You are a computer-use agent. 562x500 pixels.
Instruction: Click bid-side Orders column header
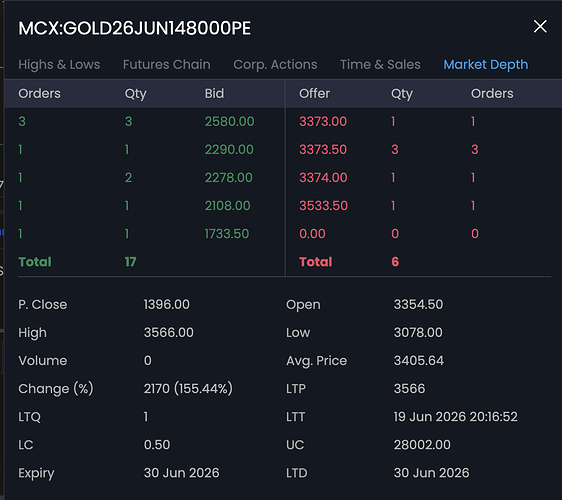pyautogui.click(x=39, y=94)
